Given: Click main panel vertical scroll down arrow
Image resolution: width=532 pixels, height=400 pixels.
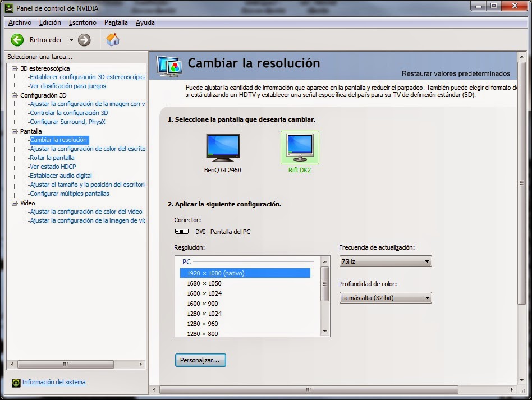Looking at the screenshot, I should (522, 380).
